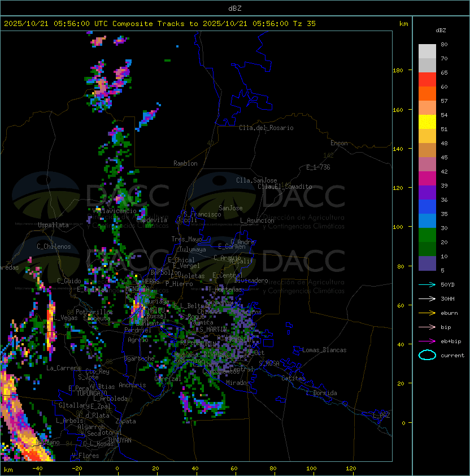Click the 100 km tick on right axis
The width and height of the screenshot is (470, 476).
coord(398,227)
